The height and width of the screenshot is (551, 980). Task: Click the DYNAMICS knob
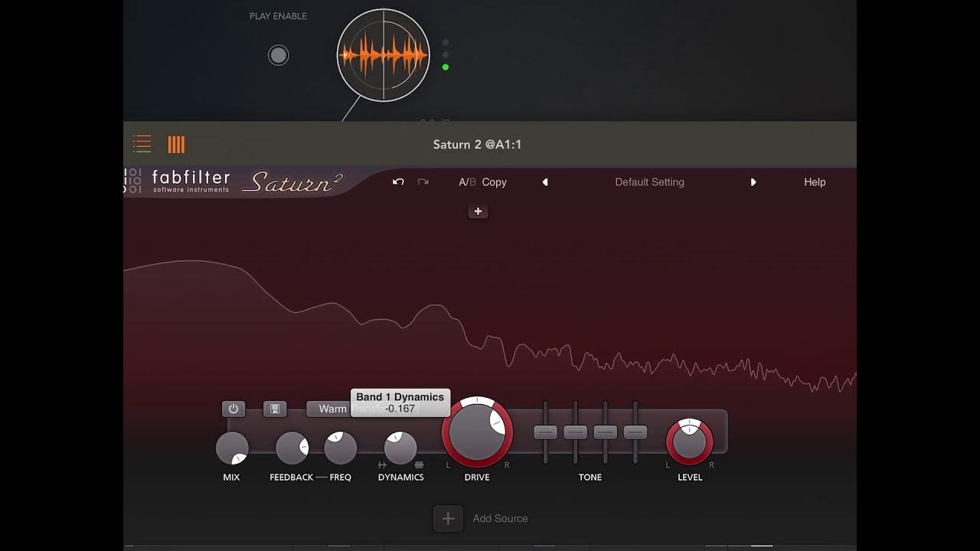pos(400,448)
